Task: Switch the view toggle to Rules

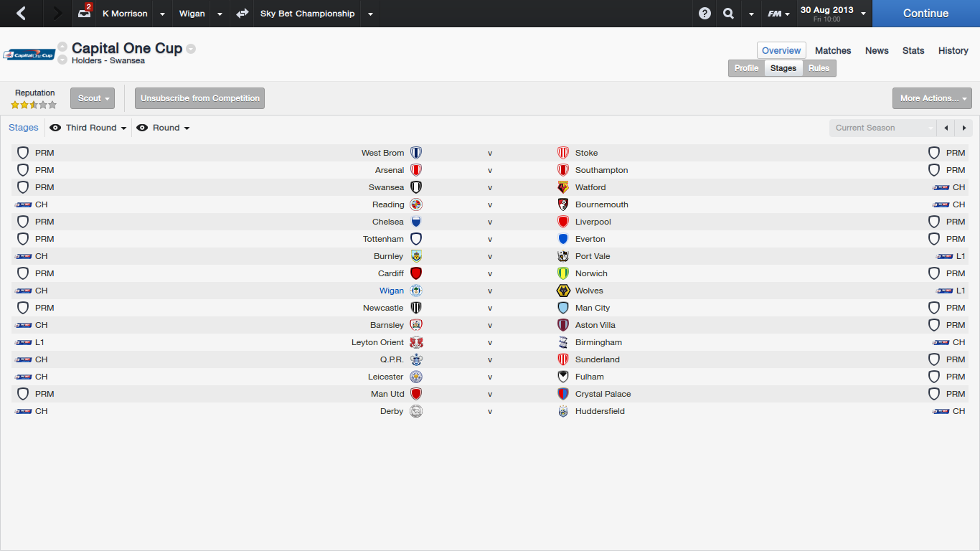Action: point(819,68)
